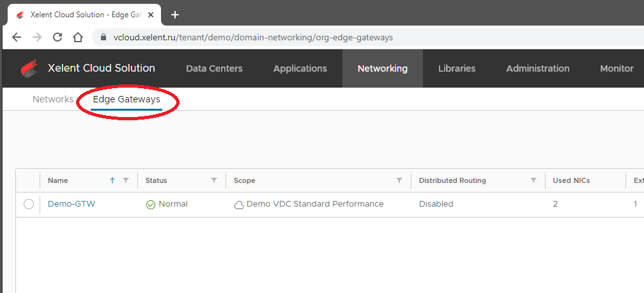Click the cloud icon beside Demo VDC

pos(239,205)
